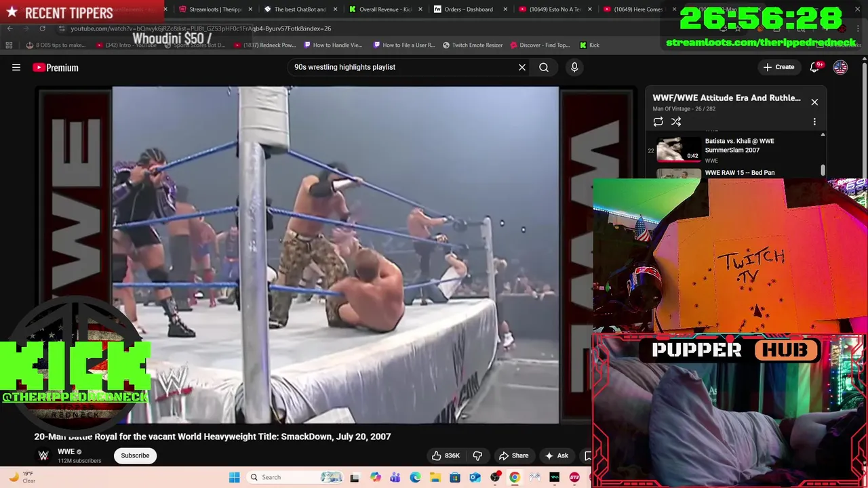Screen dimensions: 868x488
Task: Reload the current page
Action: pyautogui.click(x=42, y=28)
